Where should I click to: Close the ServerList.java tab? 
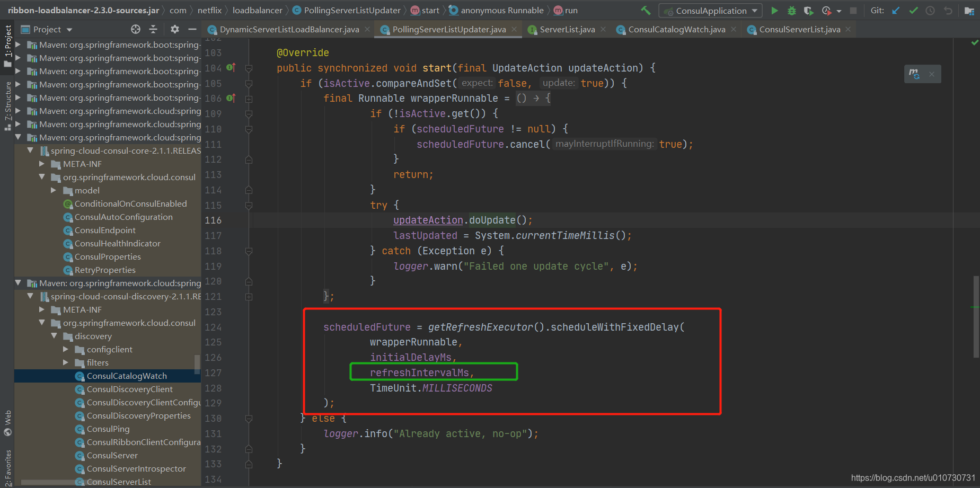click(603, 30)
